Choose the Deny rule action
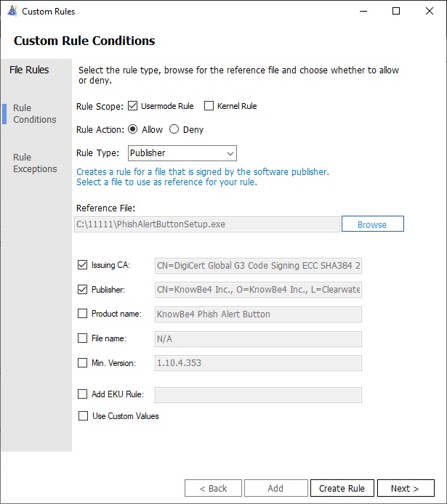The height and width of the screenshot is (504, 447). [174, 129]
